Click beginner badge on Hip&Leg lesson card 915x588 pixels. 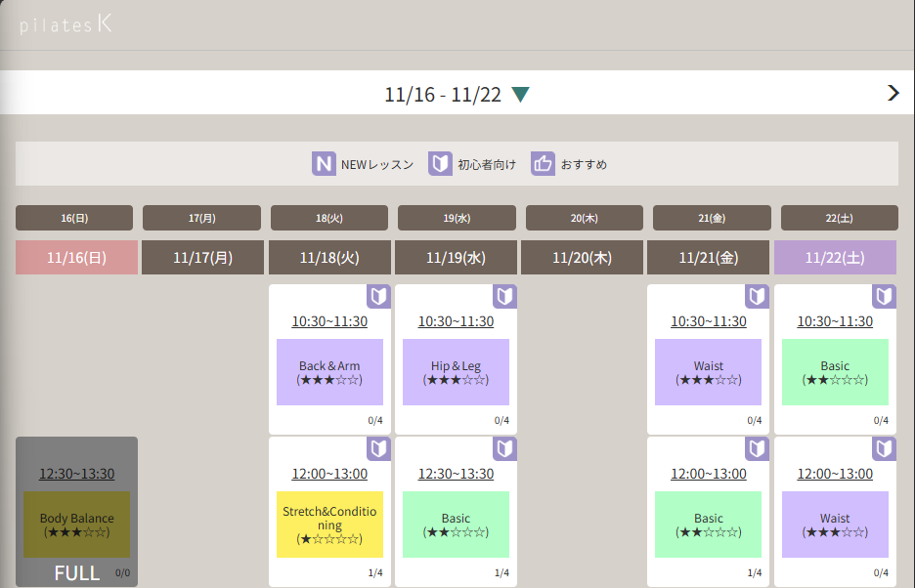coord(504,296)
